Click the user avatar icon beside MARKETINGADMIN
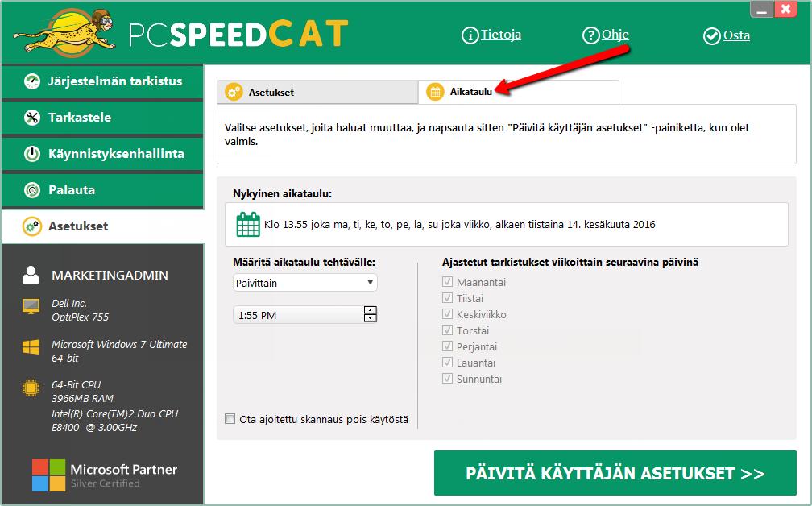 31,275
